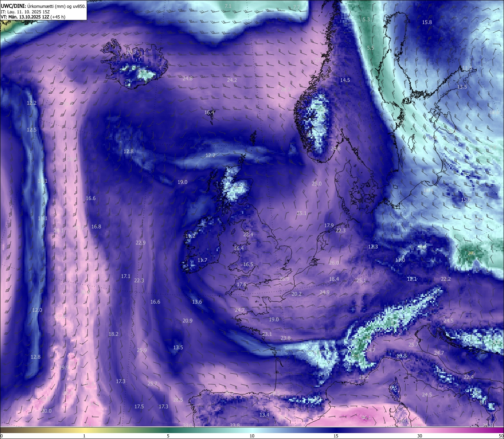Click the '11.7' value on the map
504x439 pixels.
click(x=202, y=260)
